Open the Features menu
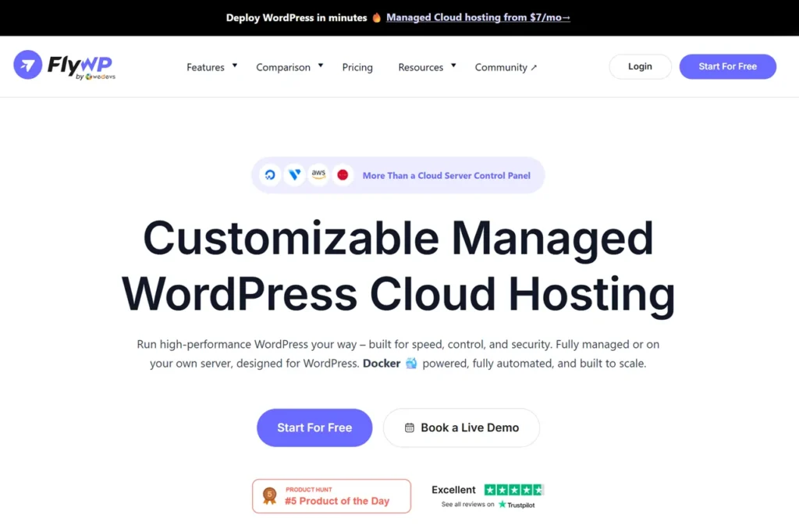 point(205,67)
